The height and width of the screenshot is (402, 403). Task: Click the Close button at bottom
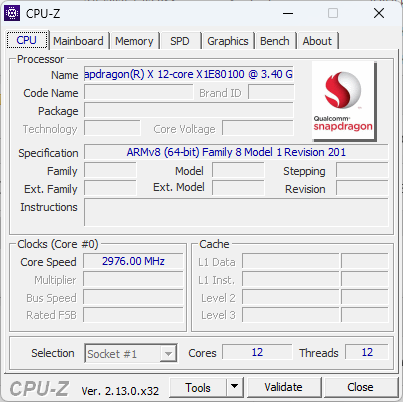(360, 387)
